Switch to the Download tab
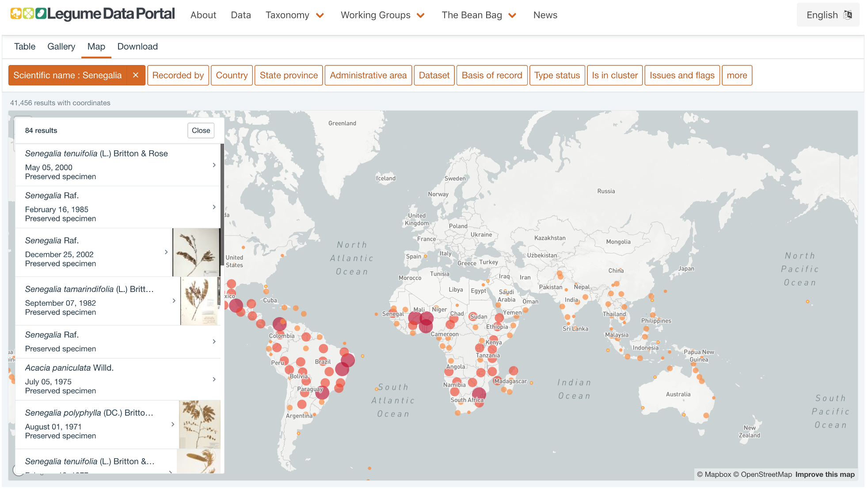 pyautogui.click(x=137, y=46)
